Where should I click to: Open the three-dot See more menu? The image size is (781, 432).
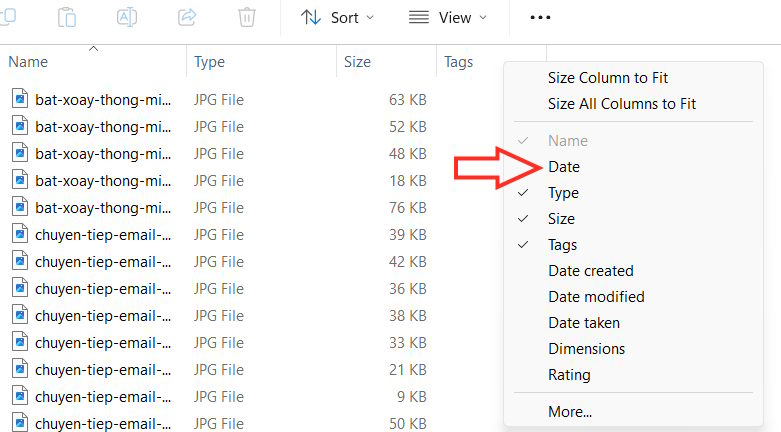(540, 18)
